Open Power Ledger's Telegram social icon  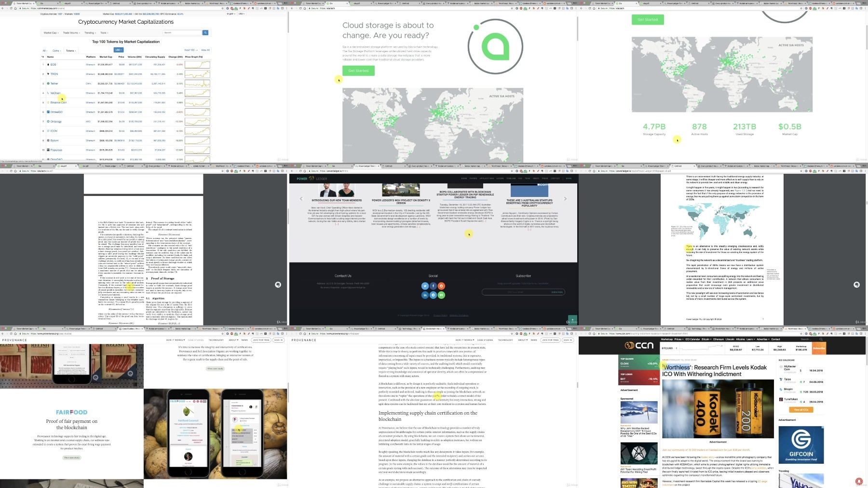[x=433, y=295]
